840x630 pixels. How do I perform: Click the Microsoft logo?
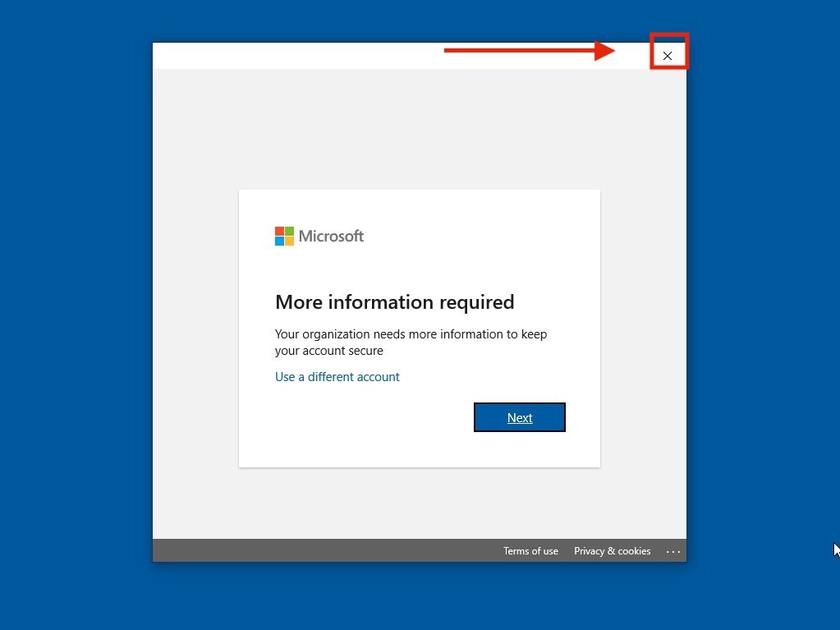click(319, 237)
